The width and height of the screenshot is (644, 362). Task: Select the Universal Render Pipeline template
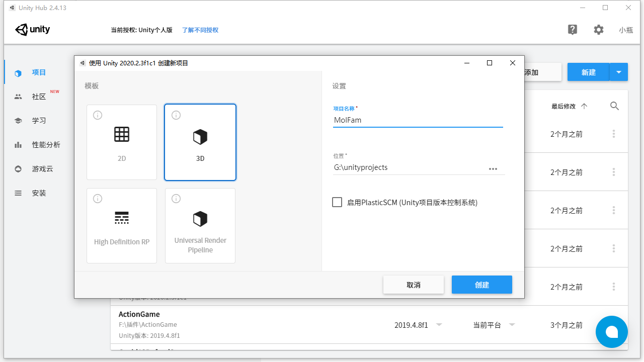200,226
